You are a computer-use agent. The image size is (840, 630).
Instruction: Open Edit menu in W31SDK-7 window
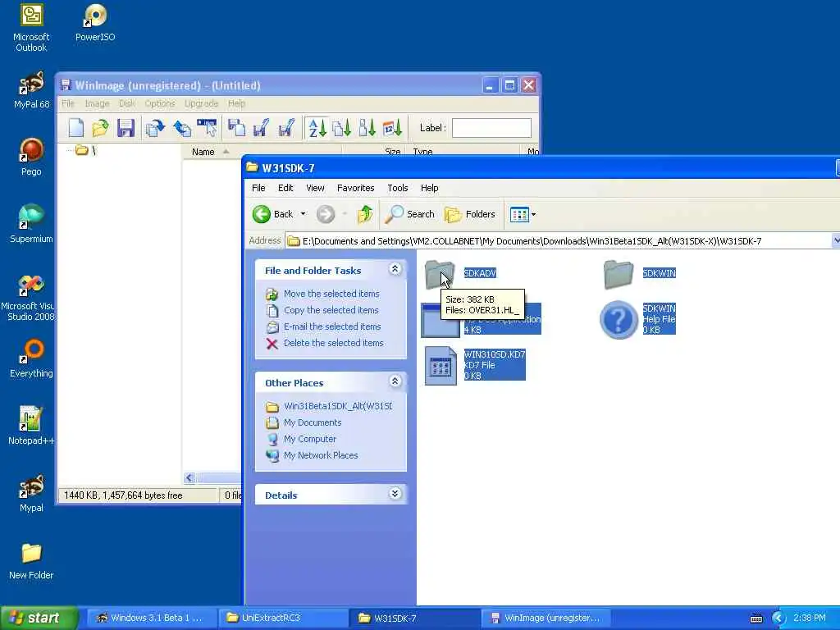[285, 188]
